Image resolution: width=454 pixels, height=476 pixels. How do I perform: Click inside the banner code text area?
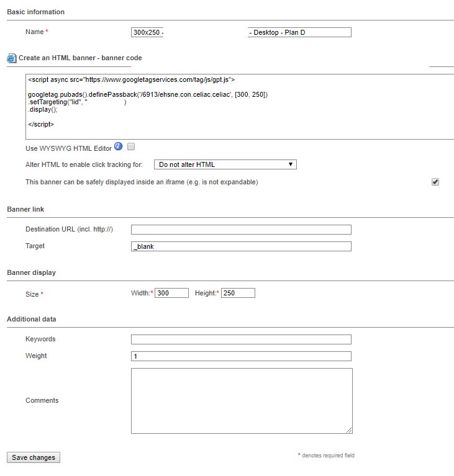240,107
